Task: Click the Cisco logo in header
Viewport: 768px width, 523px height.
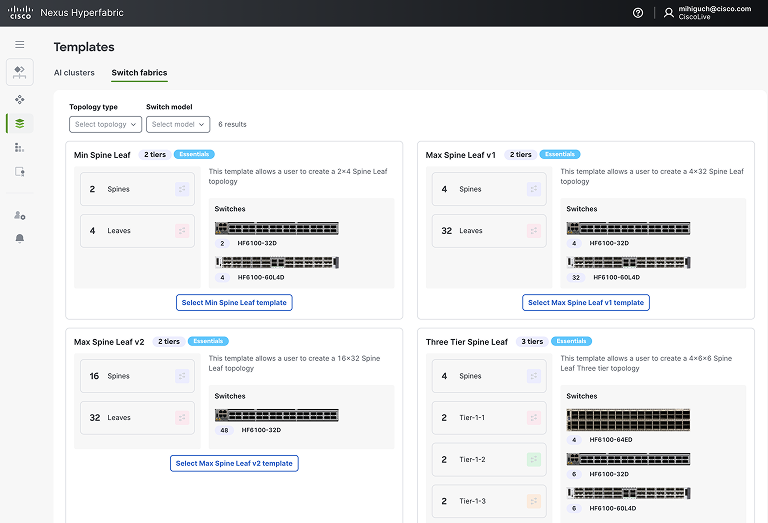Action: (21, 13)
